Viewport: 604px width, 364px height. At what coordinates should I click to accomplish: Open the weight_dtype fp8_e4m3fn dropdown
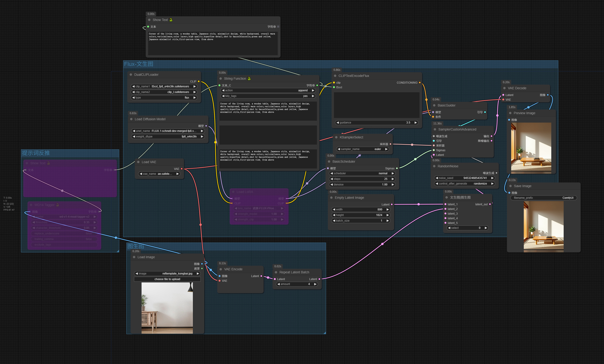coord(168,136)
